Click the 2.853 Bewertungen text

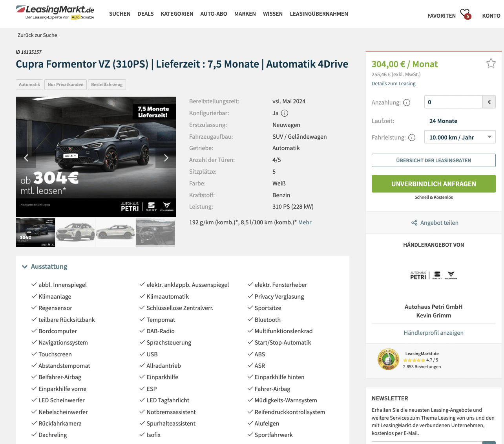click(422, 367)
